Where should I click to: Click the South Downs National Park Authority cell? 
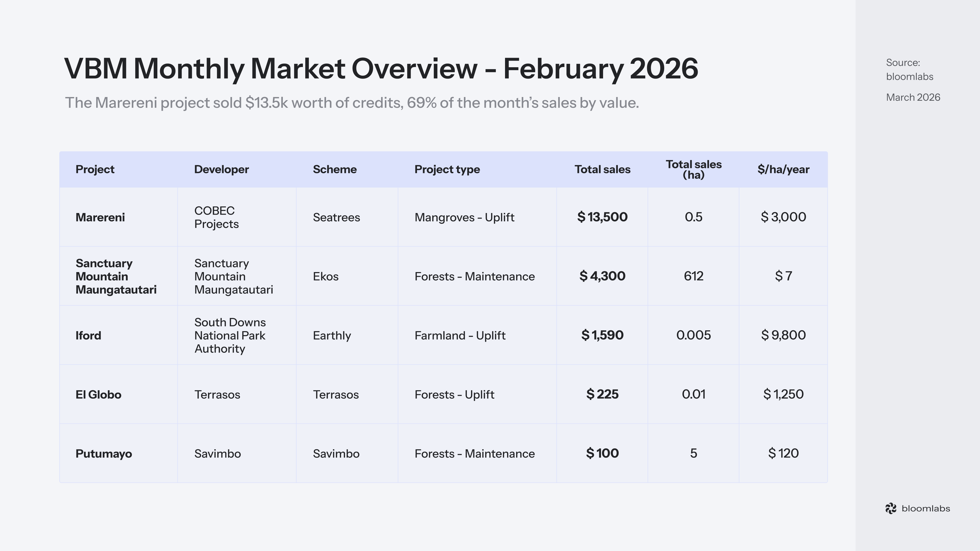(x=230, y=335)
